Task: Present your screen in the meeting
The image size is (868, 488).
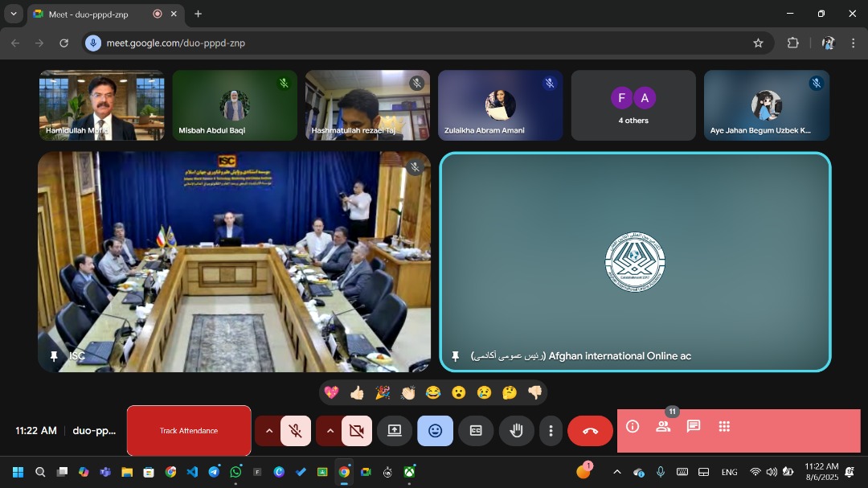Action: (x=395, y=431)
